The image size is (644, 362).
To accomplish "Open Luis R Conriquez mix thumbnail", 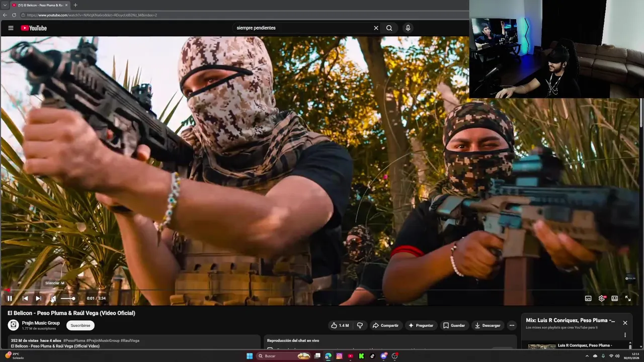I will click(x=542, y=346).
